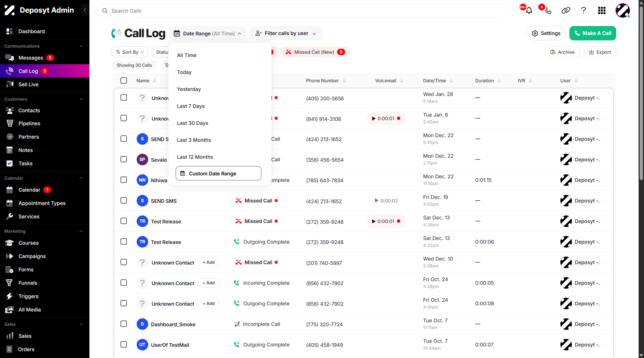Open Services in the sidebar

(29, 217)
